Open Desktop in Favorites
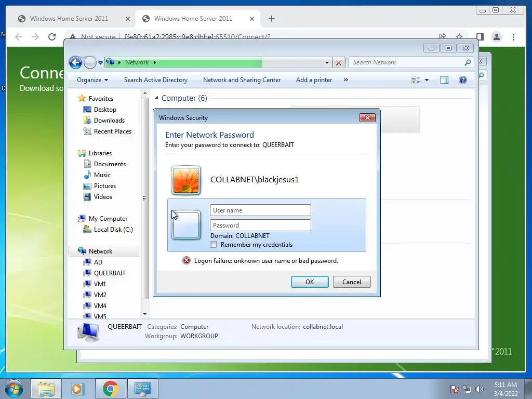Viewport: 532px width, 399px height. click(105, 110)
